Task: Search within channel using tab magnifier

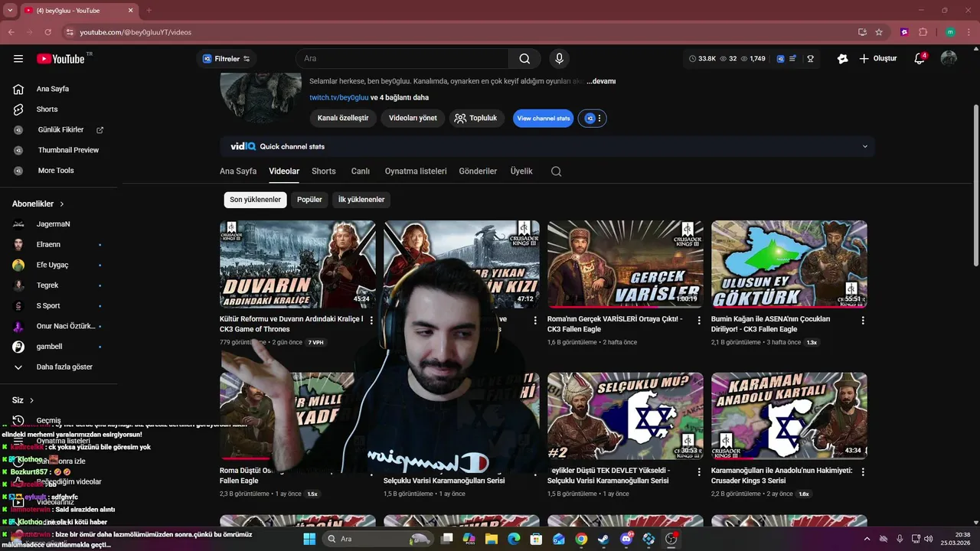Action: [x=557, y=171]
